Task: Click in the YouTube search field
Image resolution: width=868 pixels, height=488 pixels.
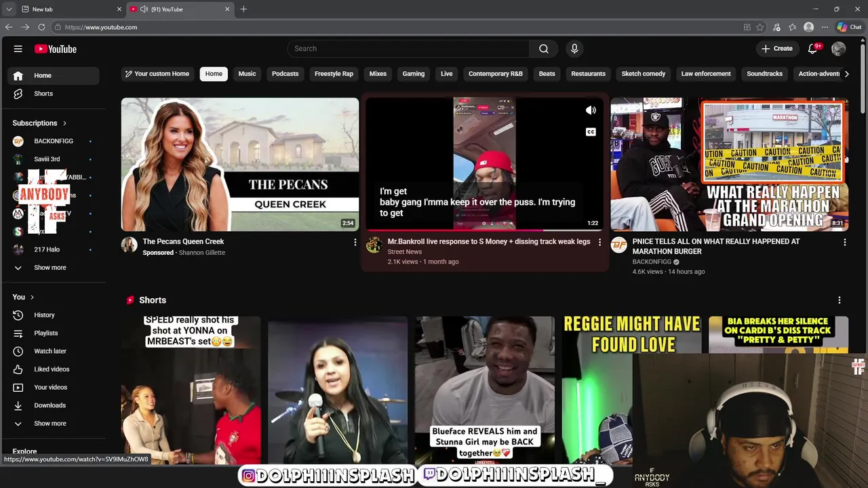Action: tap(408, 49)
